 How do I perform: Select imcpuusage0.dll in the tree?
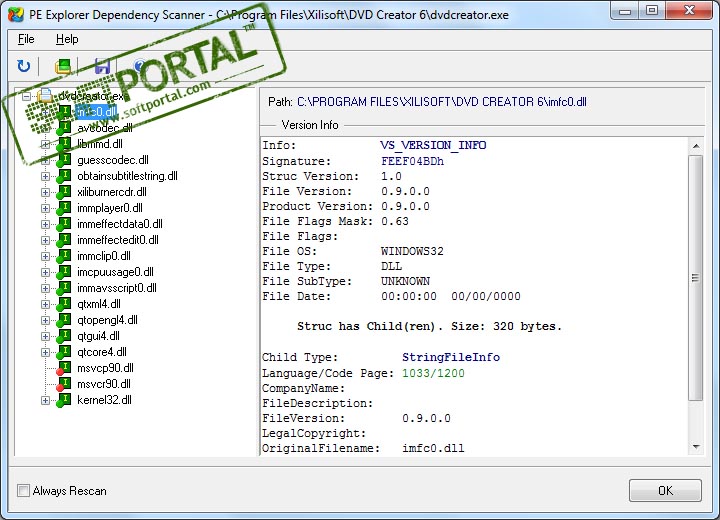(115, 272)
